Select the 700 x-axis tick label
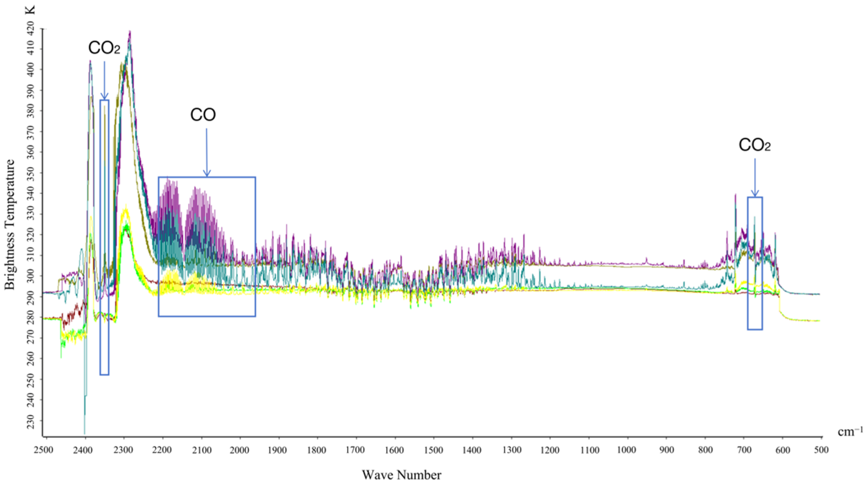This screenshot has width=868, height=485. click(744, 450)
